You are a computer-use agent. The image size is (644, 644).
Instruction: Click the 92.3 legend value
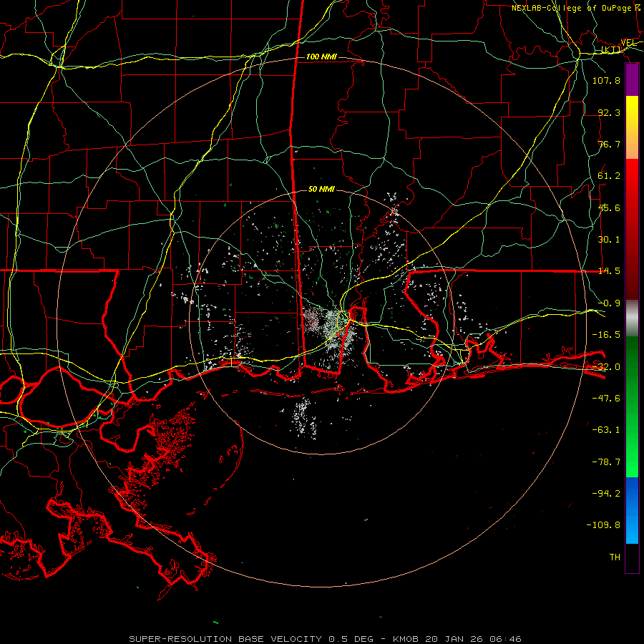tap(609, 112)
